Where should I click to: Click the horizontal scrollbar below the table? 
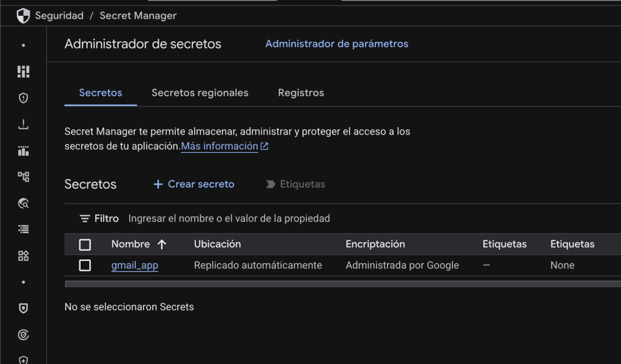coord(343,284)
